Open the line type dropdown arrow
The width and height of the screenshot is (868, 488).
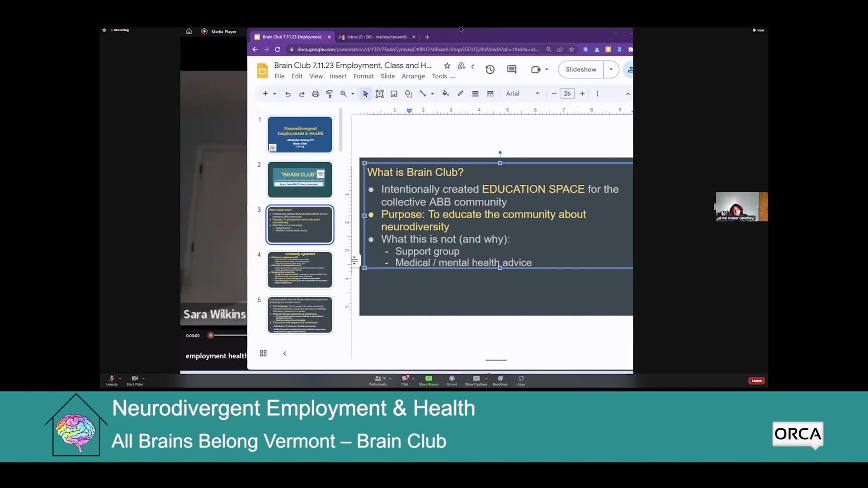(x=433, y=94)
